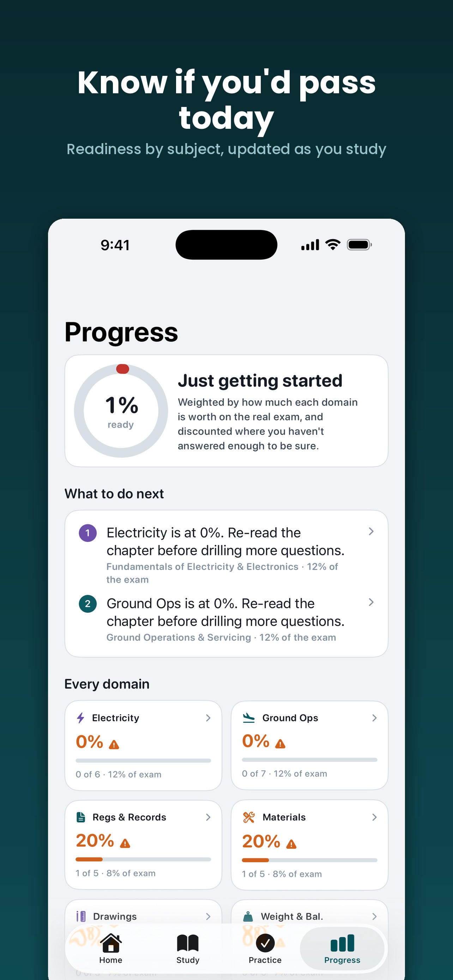The height and width of the screenshot is (980, 453).
Task: Open Regs & Records card chevron
Action: pos(208,817)
